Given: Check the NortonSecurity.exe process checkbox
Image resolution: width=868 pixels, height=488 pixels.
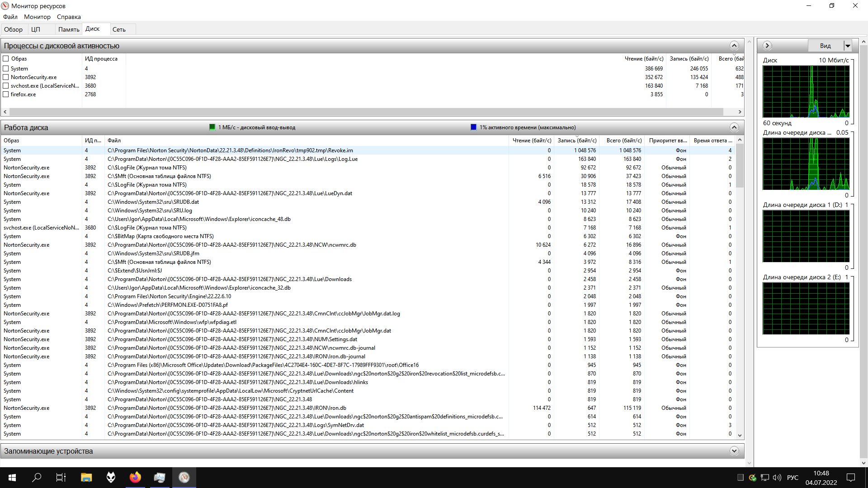Looking at the screenshot, I should point(6,77).
